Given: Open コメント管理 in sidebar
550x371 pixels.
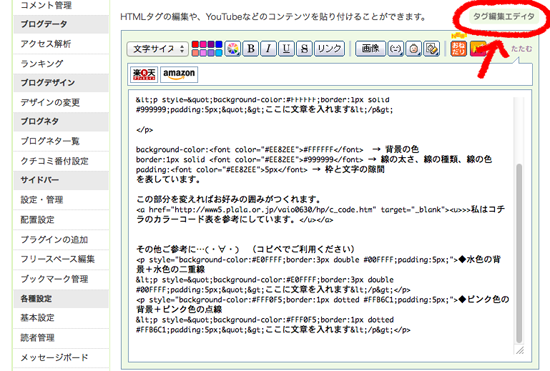Looking at the screenshot, I should click(61, 5).
